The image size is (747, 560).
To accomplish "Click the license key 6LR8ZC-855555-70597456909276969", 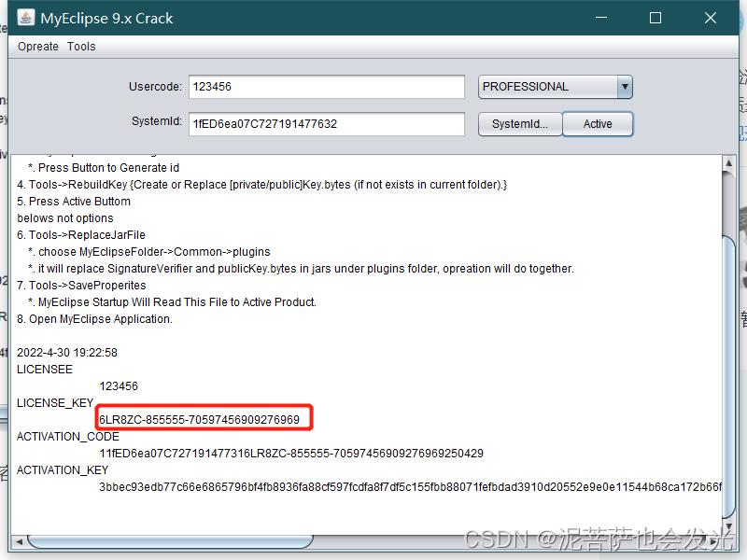I will click(x=199, y=419).
